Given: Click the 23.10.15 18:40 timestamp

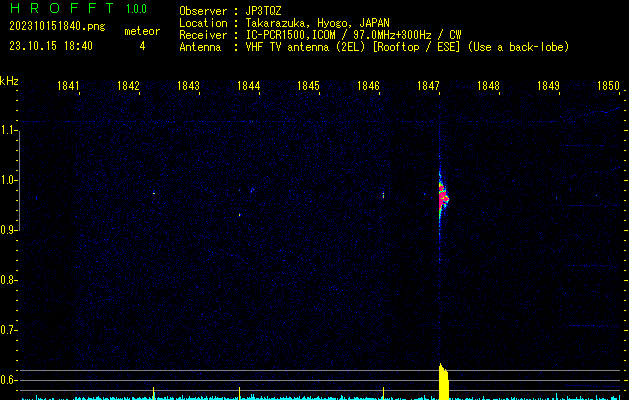Looking at the screenshot, I should [x=50, y=46].
